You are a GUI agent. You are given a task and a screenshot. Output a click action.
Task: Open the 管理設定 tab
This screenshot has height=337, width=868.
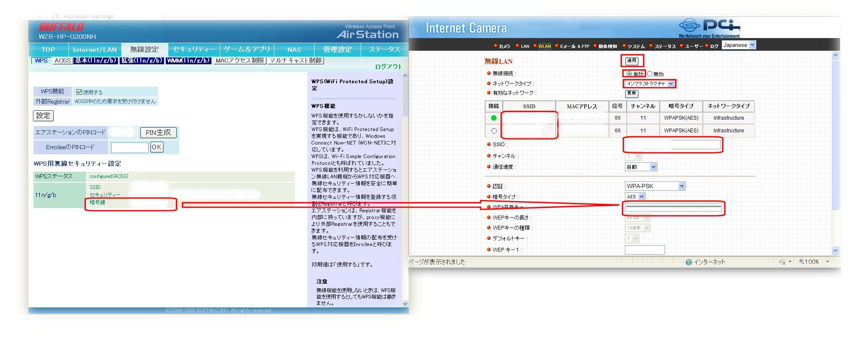click(337, 49)
